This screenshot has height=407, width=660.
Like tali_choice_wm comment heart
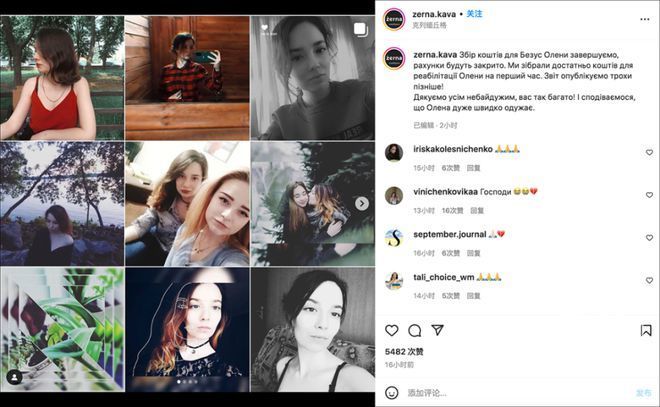tap(649, 280)
